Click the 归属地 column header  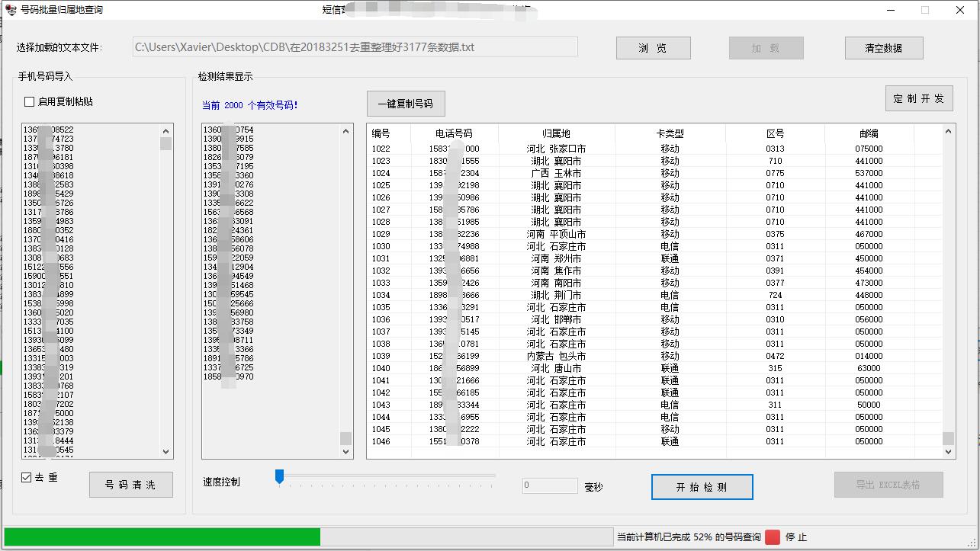tap(557, 133)
